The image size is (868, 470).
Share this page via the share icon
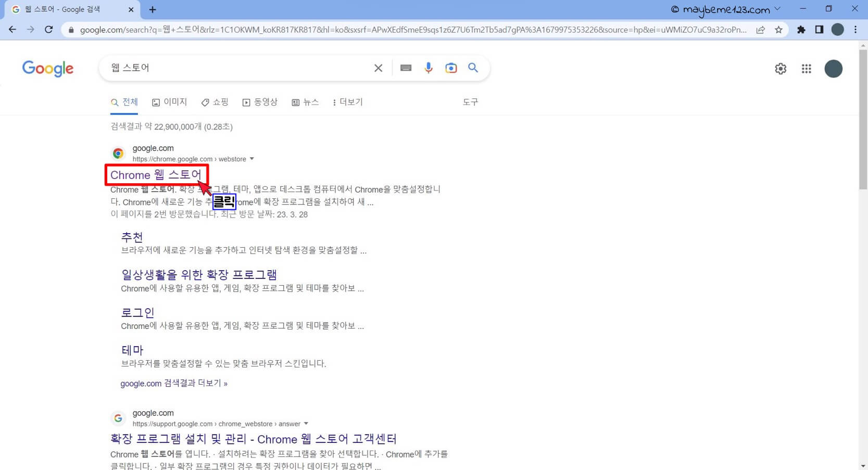(x=761, y=30)
